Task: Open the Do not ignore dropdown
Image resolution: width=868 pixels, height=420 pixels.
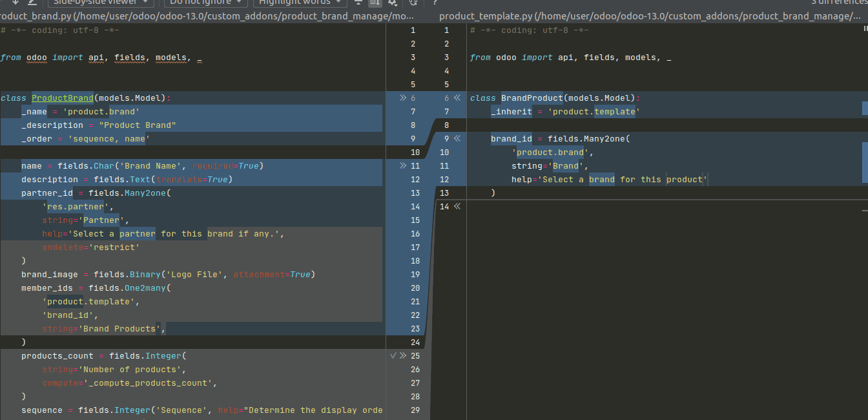Action: click(205, 3)
